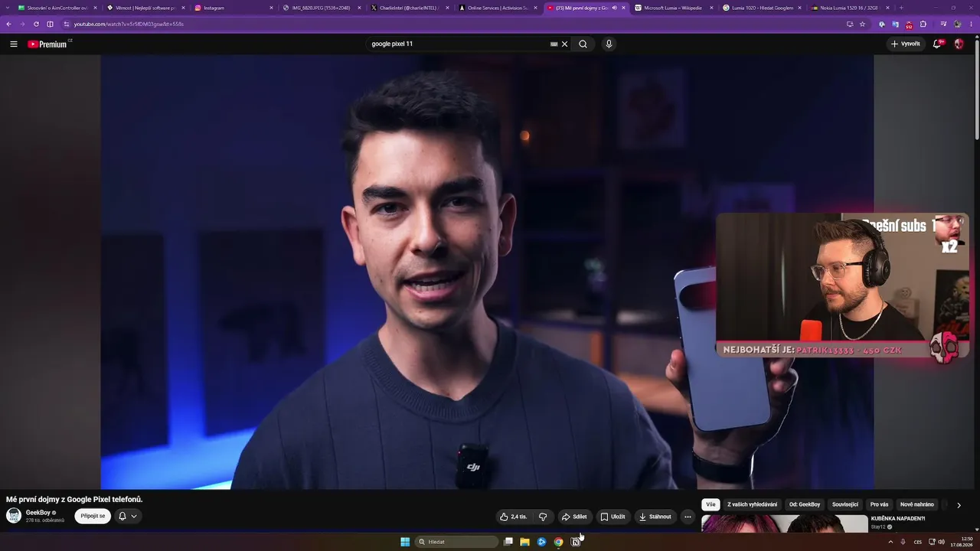This screenshot has height=551, width=980.
Task: Select the 'Pro vás' filter chip
Action: click(x=880, y=505)
